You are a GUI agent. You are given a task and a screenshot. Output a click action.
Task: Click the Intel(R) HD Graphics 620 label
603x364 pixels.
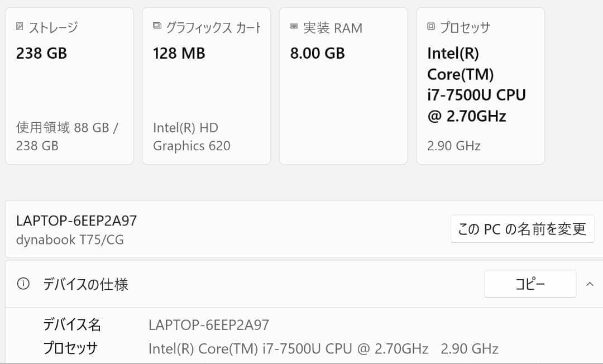tap(186, 136)
